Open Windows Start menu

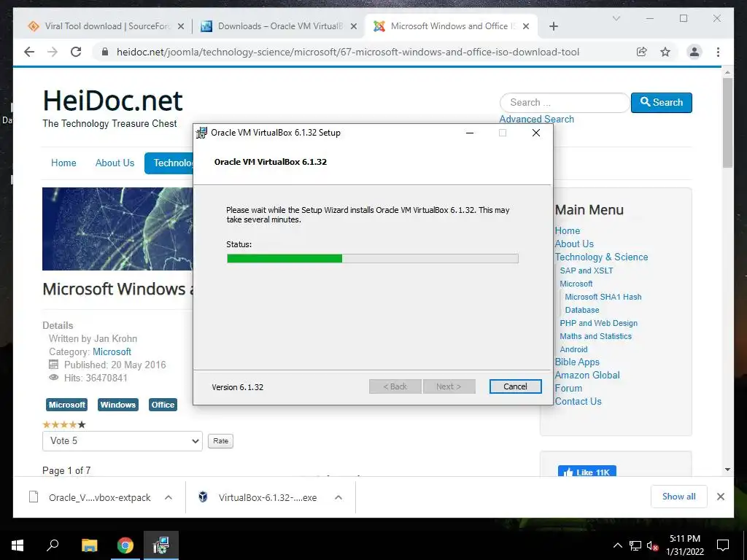[x=18, y=545]
